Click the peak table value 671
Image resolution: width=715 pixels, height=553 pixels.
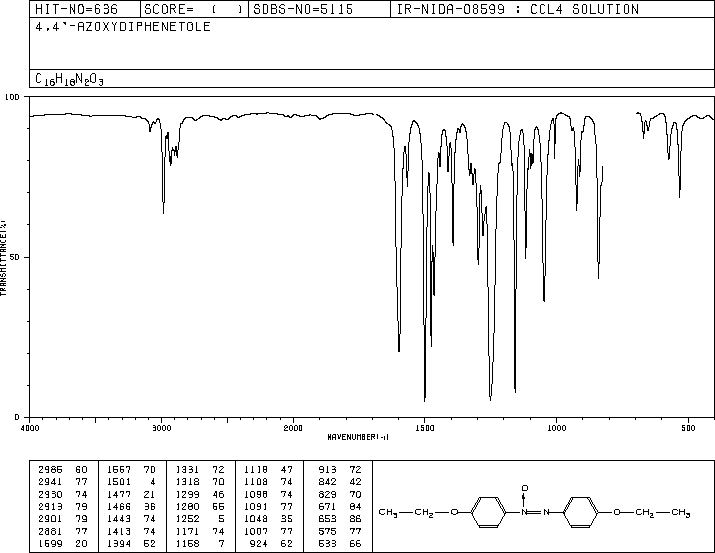coord(327,506)
